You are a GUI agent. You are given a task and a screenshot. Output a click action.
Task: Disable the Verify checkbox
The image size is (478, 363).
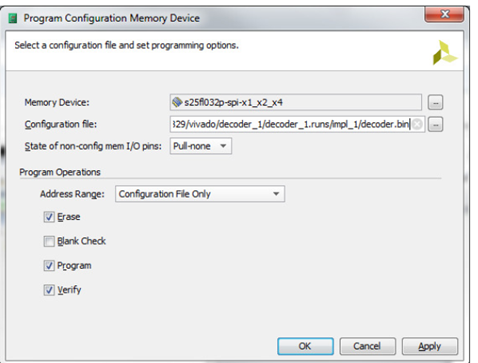[x=49, y=290]
